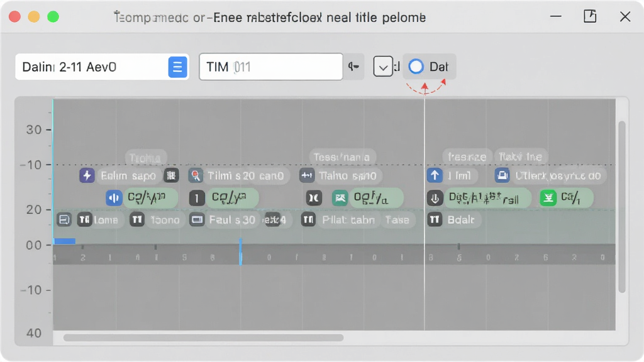Select the Ufllerk clip label
This screenshot has height=362, width=644.
pos(558,176)
